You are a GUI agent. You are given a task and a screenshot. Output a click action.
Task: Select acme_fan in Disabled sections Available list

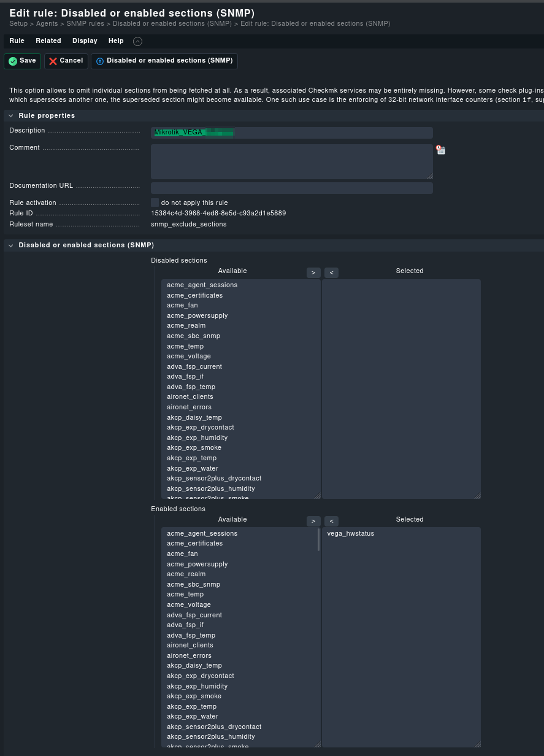coord(182,306)
